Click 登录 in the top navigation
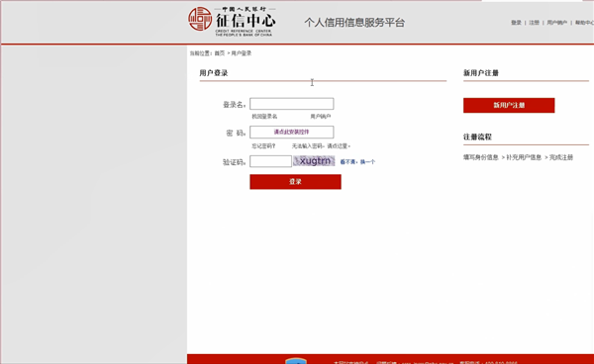Image resolution: width=594 pixels, height=364 pixels. pyautogui.click(x=516, y=23)
